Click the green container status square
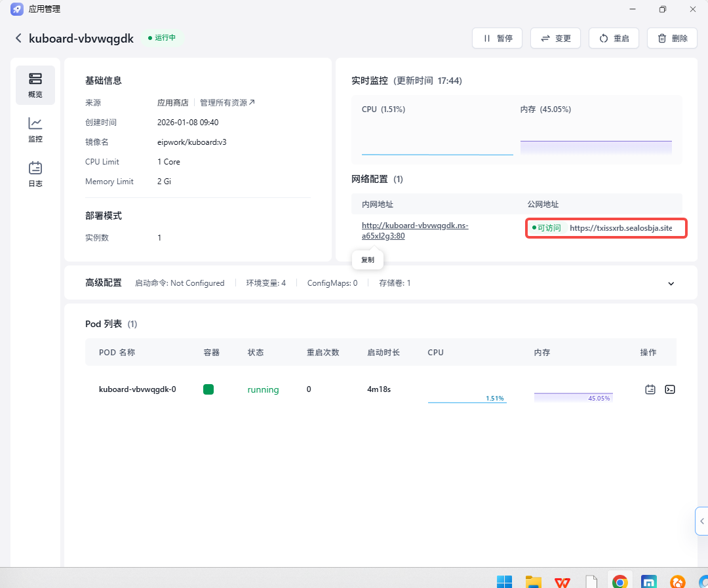The height and width of the screenshot is (588, 708). pos(208,389)
